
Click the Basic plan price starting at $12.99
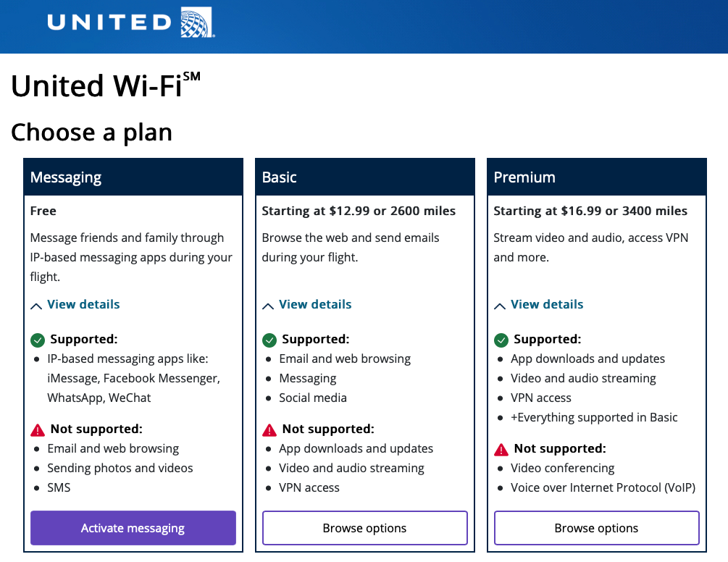359,211
